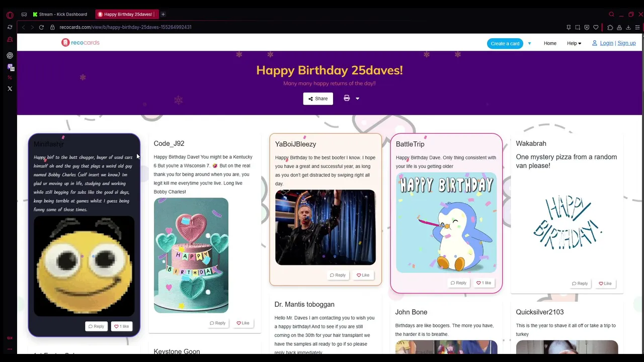Click the Quicksilver2103 name

tap(539, 312)
